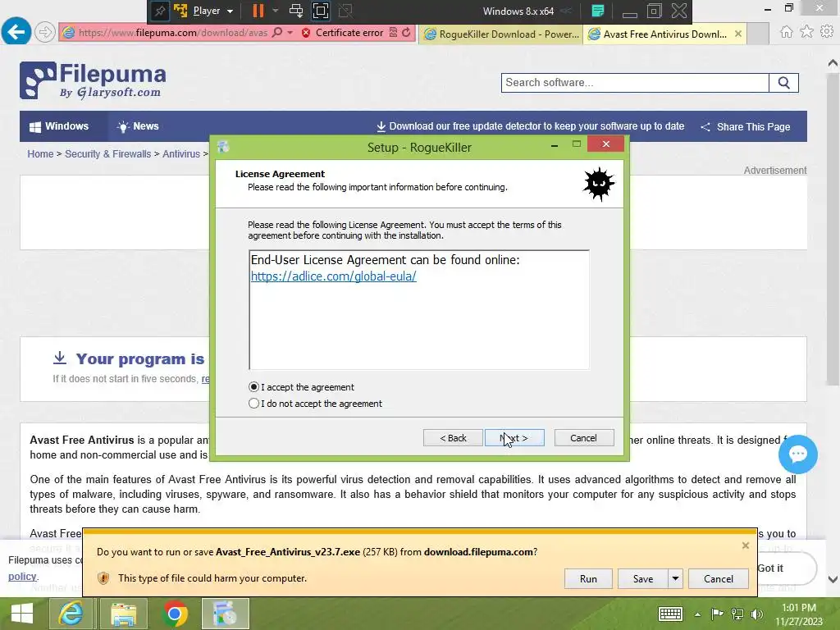Click the update detector download link
840x630 pixels.
click(x=531, y=126)
